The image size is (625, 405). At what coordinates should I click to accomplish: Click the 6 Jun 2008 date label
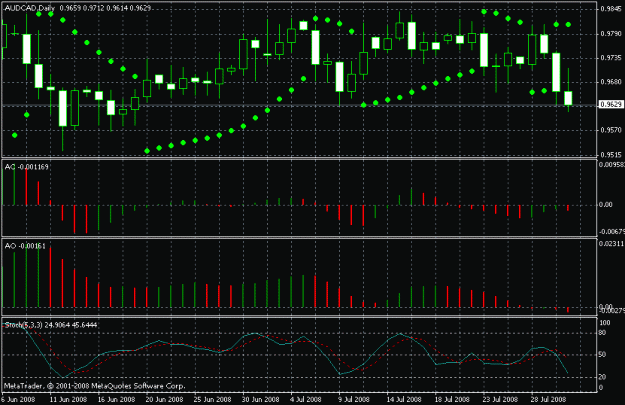click(x=18, y=399)
